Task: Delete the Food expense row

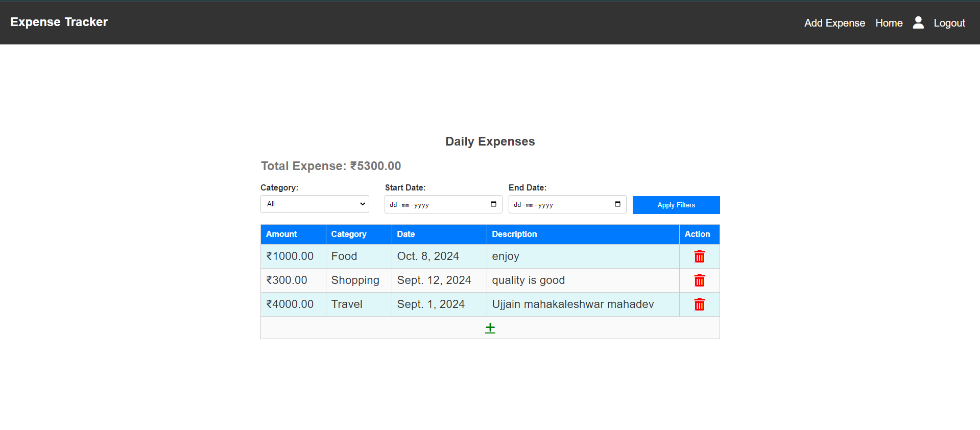Action: coord(699,256)
